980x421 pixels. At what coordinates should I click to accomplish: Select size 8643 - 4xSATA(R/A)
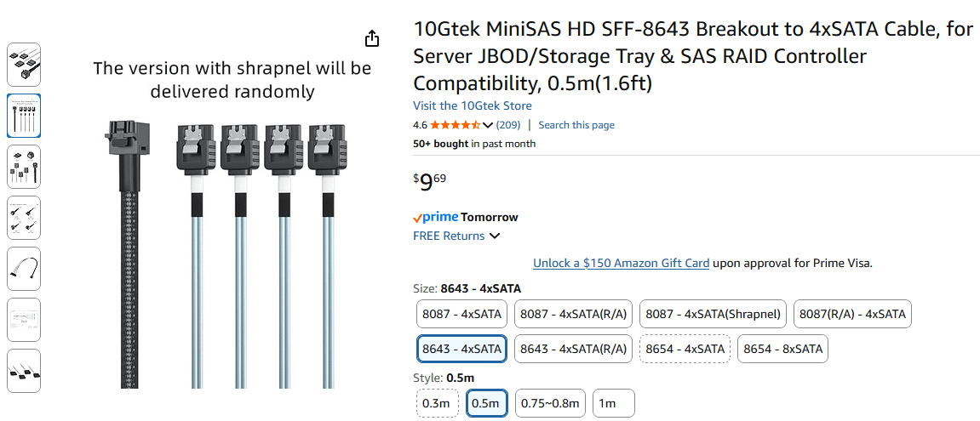pyautogui.click(x=573, y=349)
